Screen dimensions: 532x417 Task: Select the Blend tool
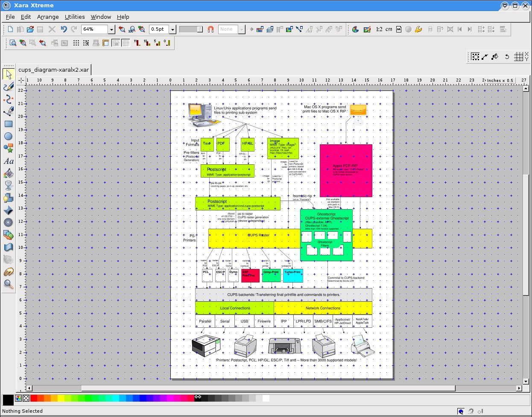tap(9, 235)
